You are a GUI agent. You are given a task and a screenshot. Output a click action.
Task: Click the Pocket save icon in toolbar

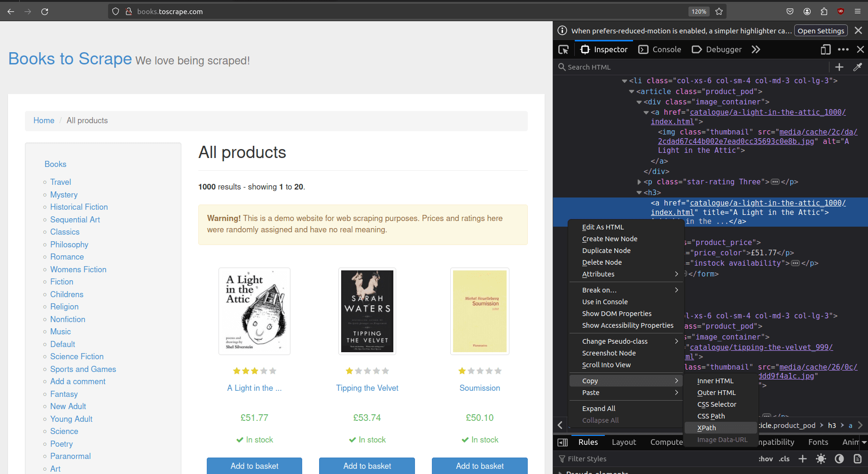[x=790, y=11]
